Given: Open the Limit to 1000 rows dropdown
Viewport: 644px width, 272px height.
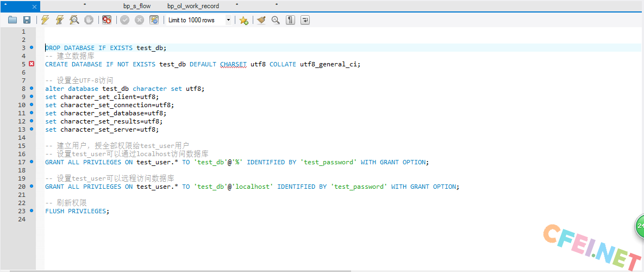Looking at the screenshot, I should [x=228, y=20].
